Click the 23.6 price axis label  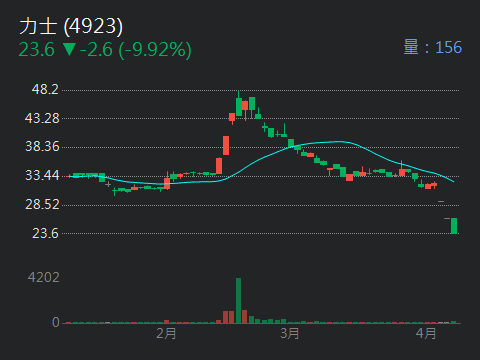click(45, 233)
